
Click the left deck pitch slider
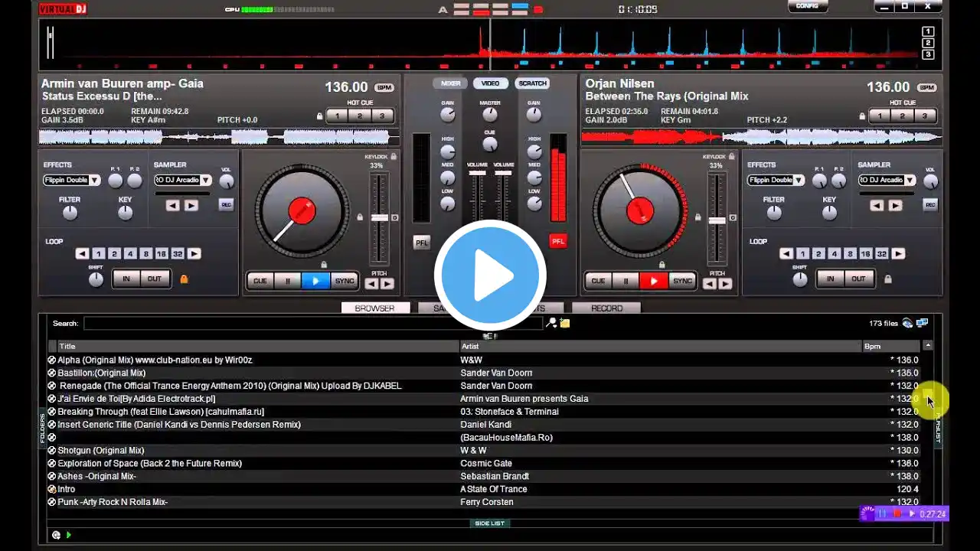(380, 218)
